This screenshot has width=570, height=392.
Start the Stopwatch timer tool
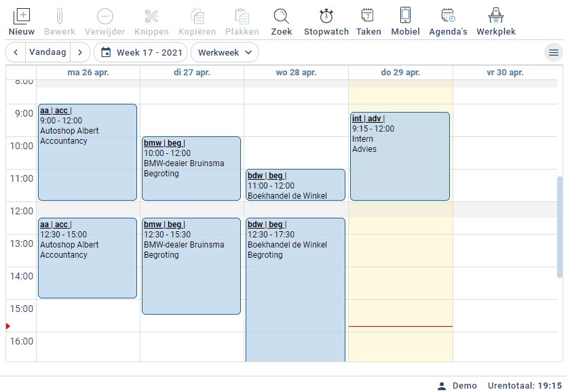pyautogui.click(x=326, y=17)
